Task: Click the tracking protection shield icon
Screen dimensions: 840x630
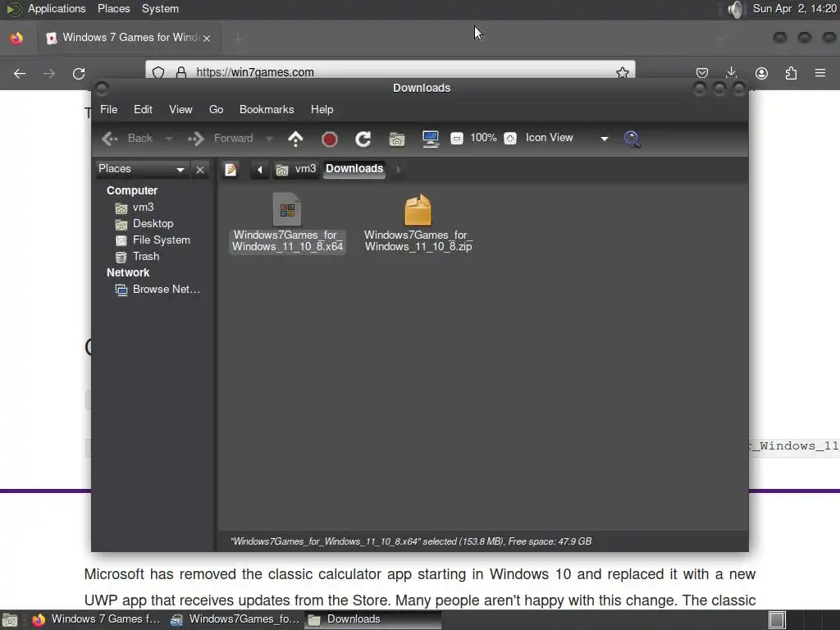Action: click(158, 72)
